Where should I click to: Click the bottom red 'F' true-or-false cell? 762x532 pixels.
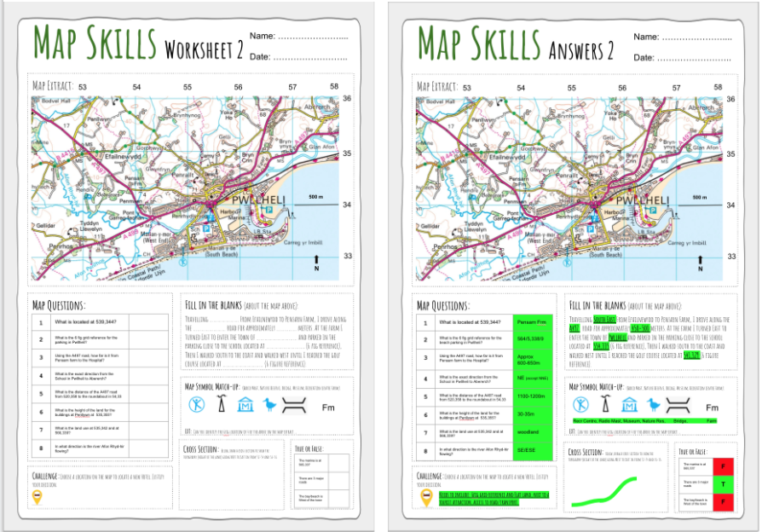[x=723, y=502]
